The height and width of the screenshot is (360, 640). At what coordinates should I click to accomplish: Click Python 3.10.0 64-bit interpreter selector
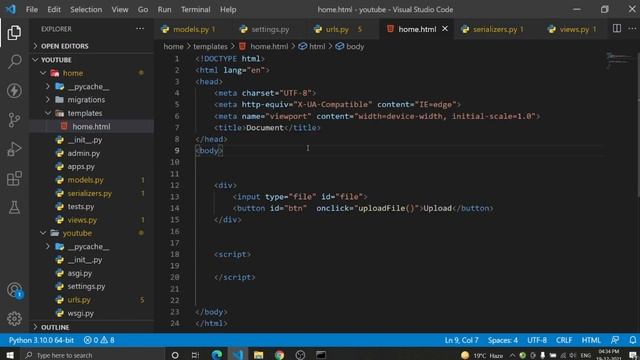click(41, 340)
